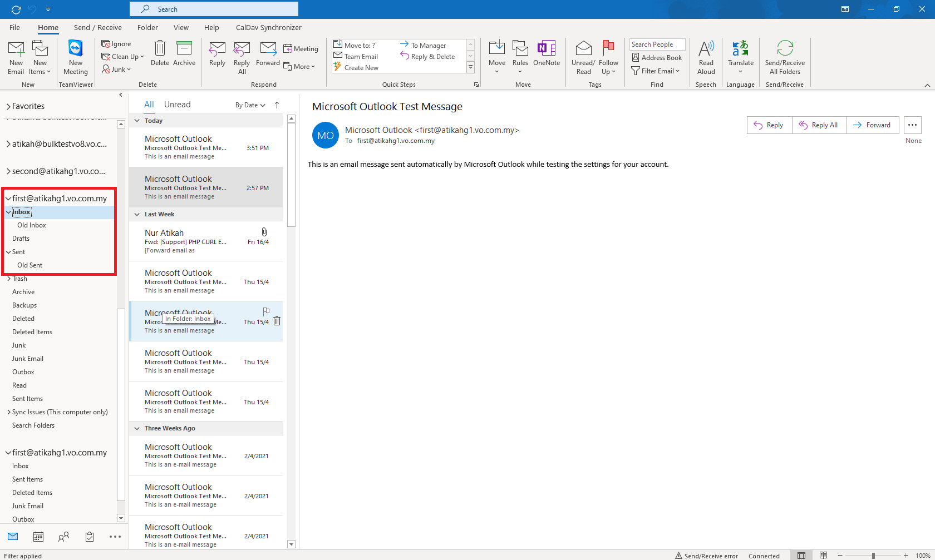Viewport: 935px width, 560px height.
Task: Open the By Date sort dropdown
Action: [250, 105]
